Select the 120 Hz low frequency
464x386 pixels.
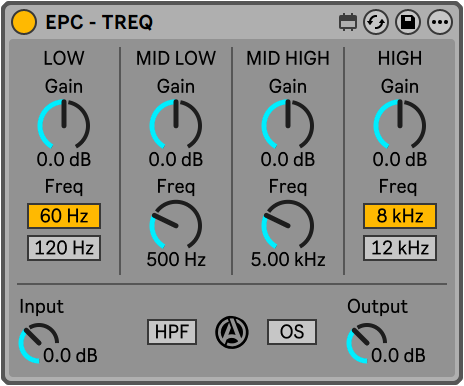(x=64, y=248)
